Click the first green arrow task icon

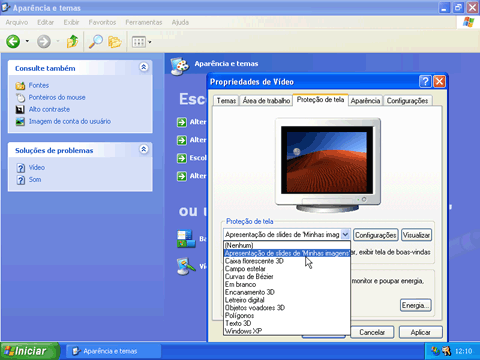pos(182,122)
